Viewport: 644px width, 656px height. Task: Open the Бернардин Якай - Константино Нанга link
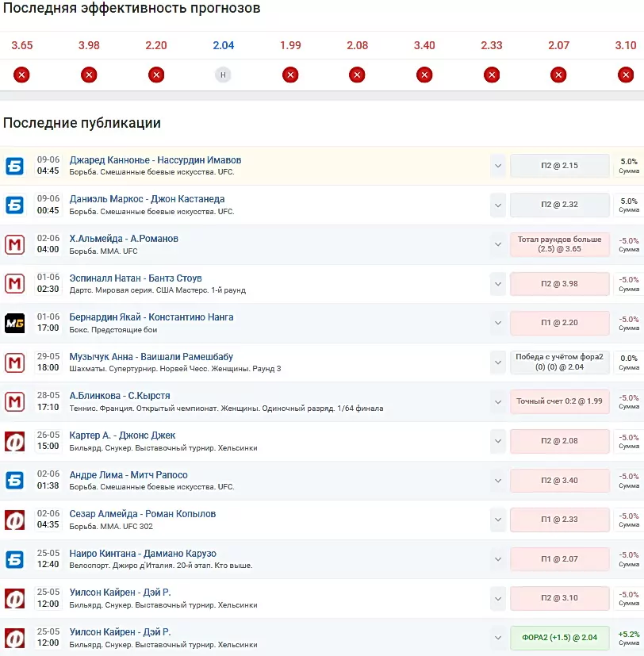[151, 317]
